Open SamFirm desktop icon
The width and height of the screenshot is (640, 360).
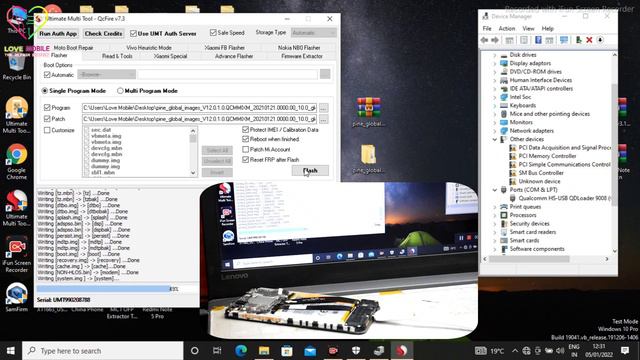click(x=16, y=298)
